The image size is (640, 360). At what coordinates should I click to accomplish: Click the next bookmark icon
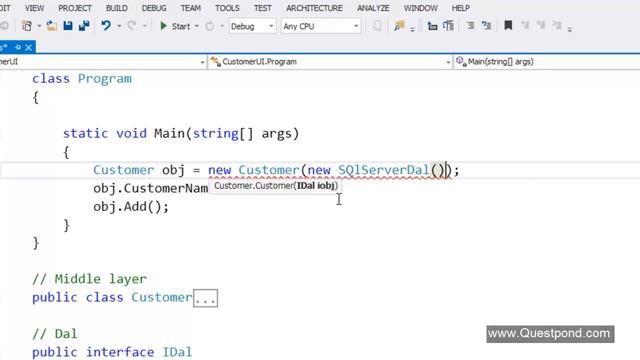pos(541,26)
